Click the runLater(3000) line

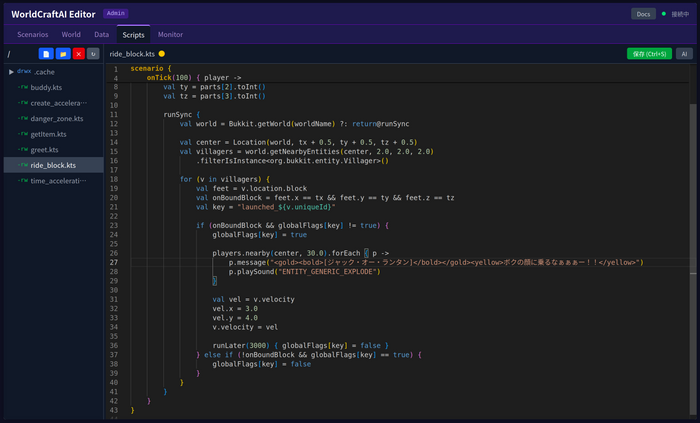click(300, 346)
